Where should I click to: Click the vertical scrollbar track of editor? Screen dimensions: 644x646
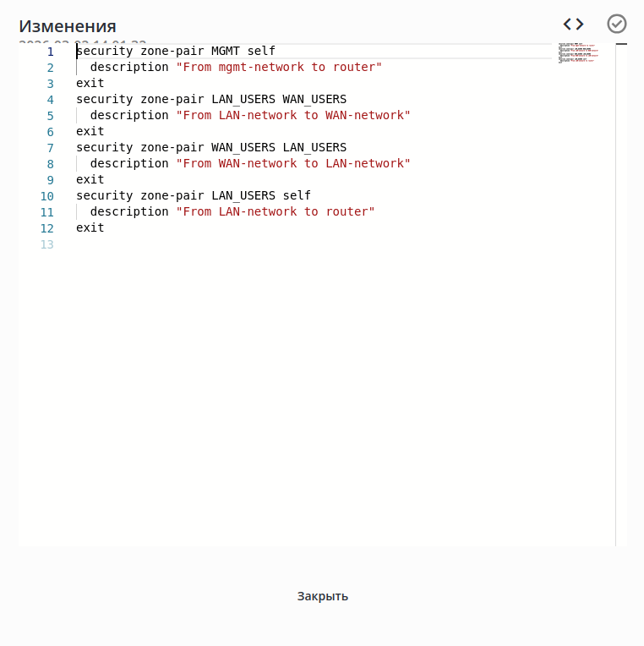point(621,294)
